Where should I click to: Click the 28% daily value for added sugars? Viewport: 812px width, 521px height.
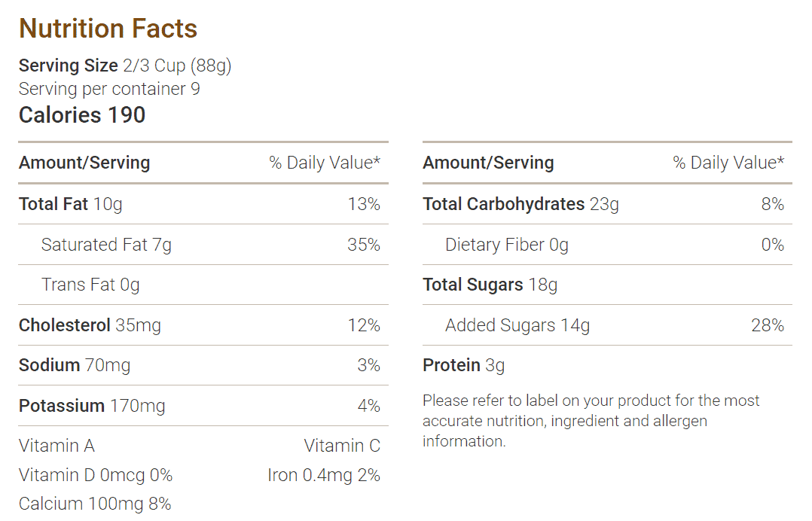[768, 325]
